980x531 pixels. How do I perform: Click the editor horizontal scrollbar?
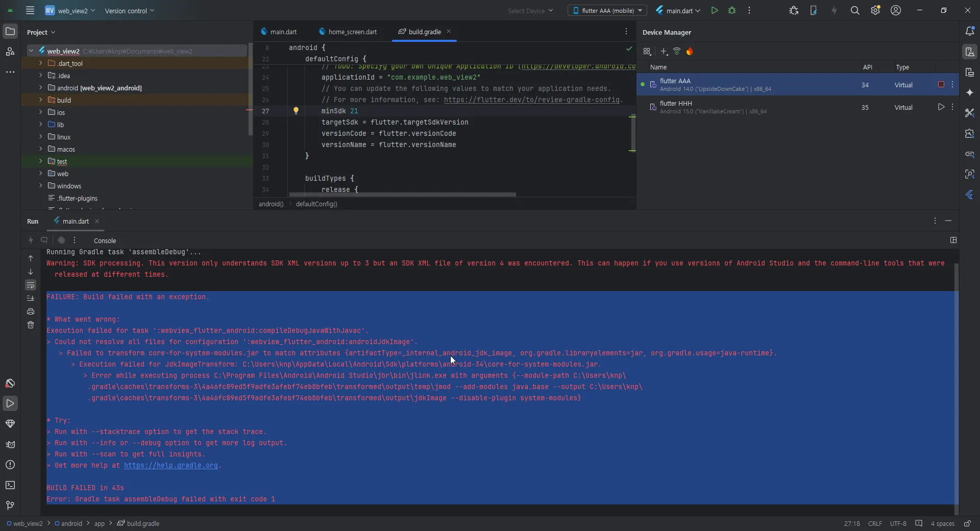403,195
